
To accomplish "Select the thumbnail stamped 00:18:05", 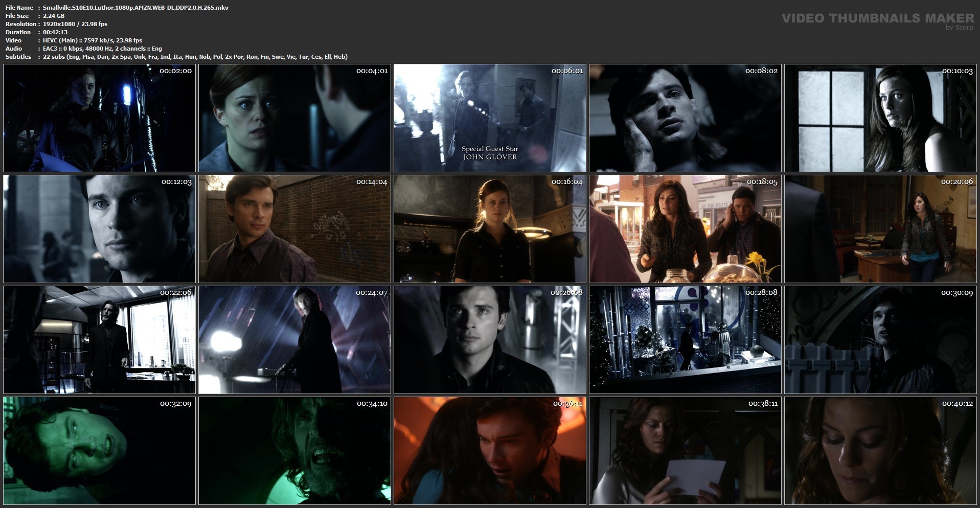I will coord(685,229).
